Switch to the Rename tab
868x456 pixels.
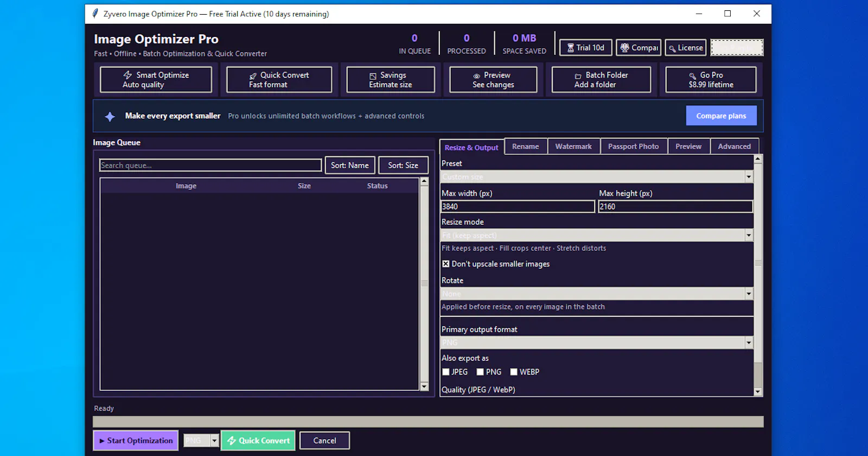pyautogui.click(x=526, y=147)
